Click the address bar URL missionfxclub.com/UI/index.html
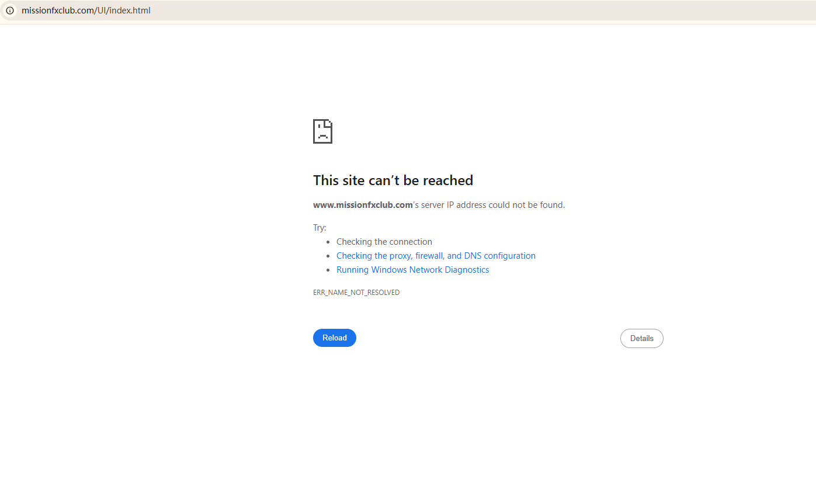This screenshot has width=816, height=504. pyautogui.click(x=86, y=11)
